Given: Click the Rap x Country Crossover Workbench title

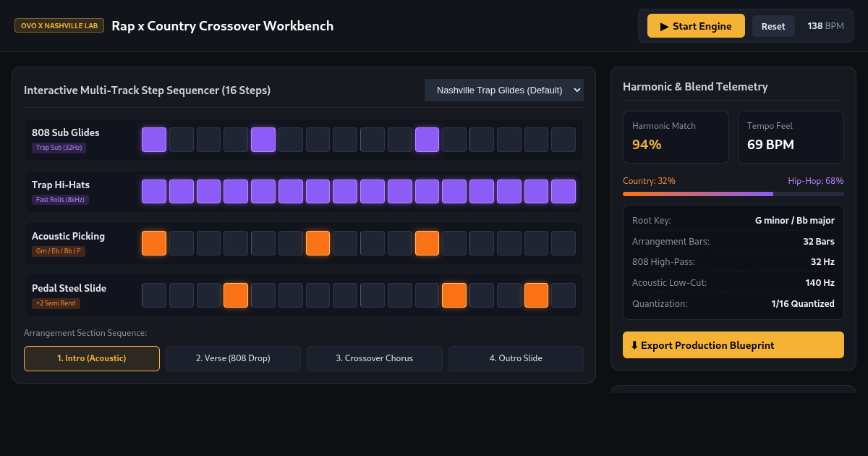Looking at the screenshot, I should pos(223,26).
